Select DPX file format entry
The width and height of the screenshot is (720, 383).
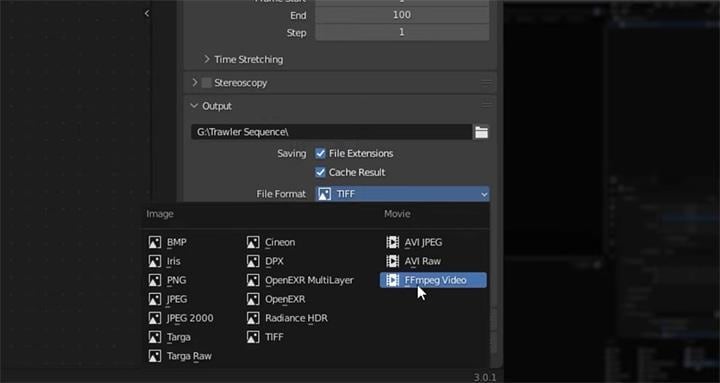point(265,261)
